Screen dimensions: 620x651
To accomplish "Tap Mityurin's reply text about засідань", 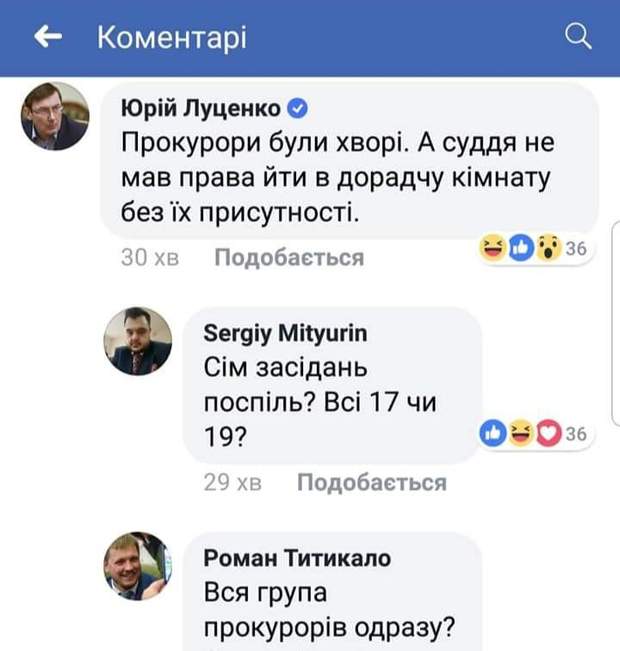I will pos(322,401).
